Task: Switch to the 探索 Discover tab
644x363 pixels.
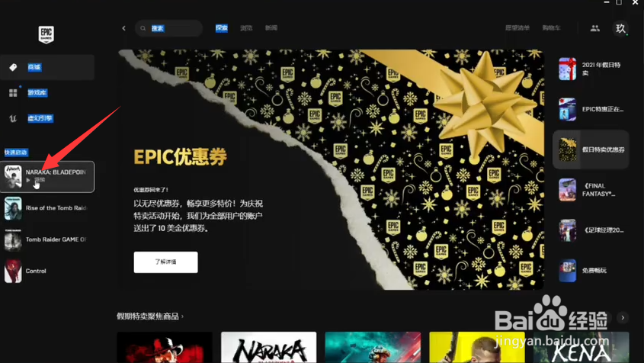Action: (221, 28)
